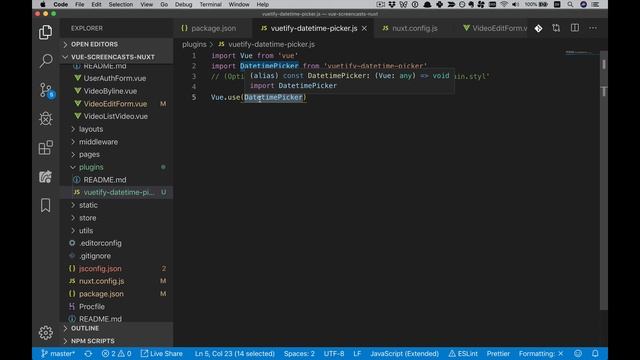Open Source Control view with badge
This screenshot has width=640, height=360.
46,90
